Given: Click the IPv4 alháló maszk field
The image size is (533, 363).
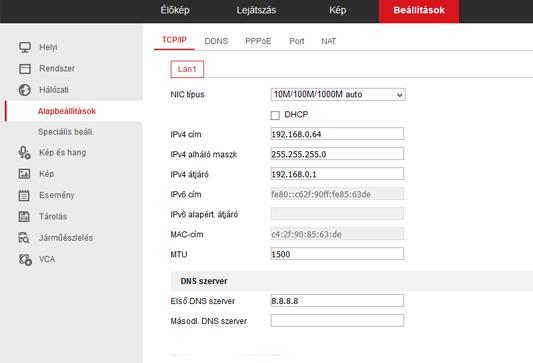Looking at the screenshot, I should [x=337, y=154].
